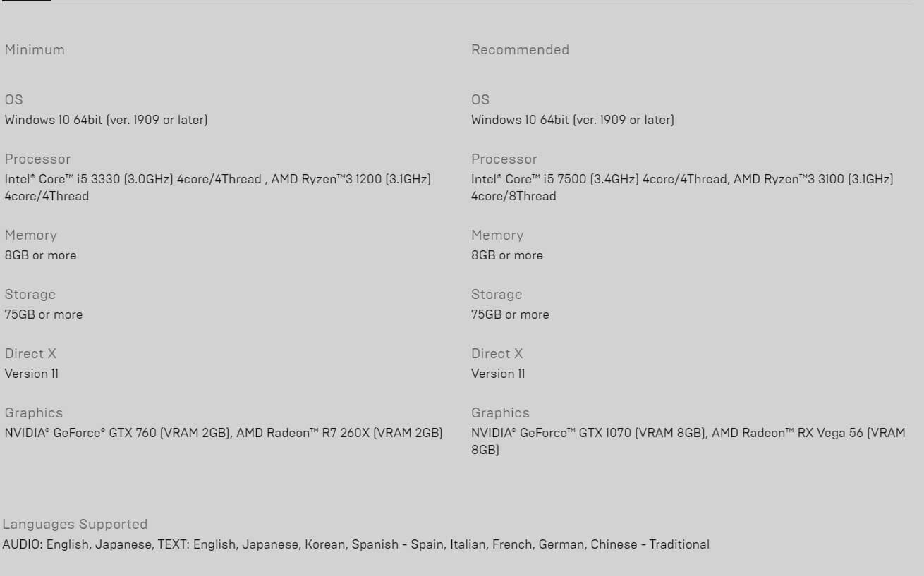Click the Recommended 8GB or more memory value
This screenshot has width=924, height=576.
(x=506, y=255)
